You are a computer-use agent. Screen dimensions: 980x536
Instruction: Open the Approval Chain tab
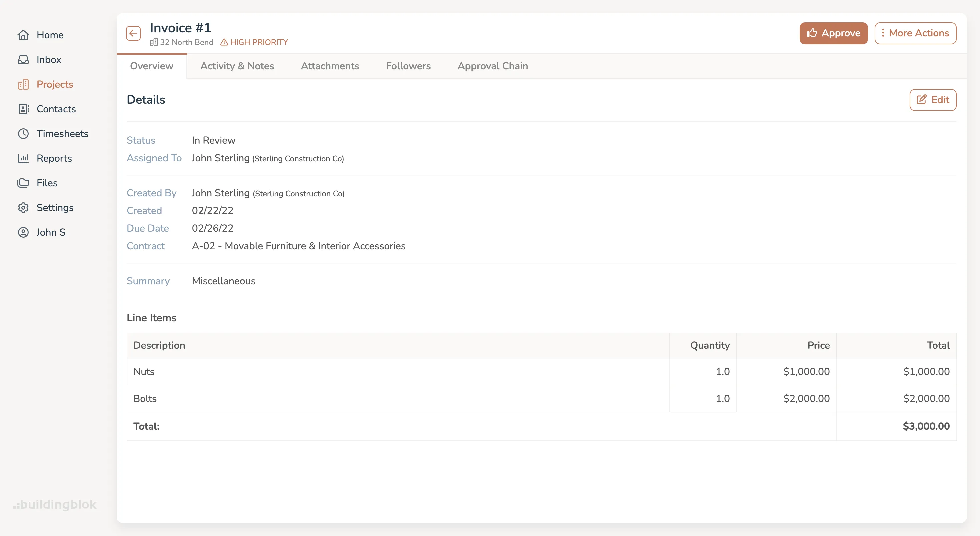point(492,66)
